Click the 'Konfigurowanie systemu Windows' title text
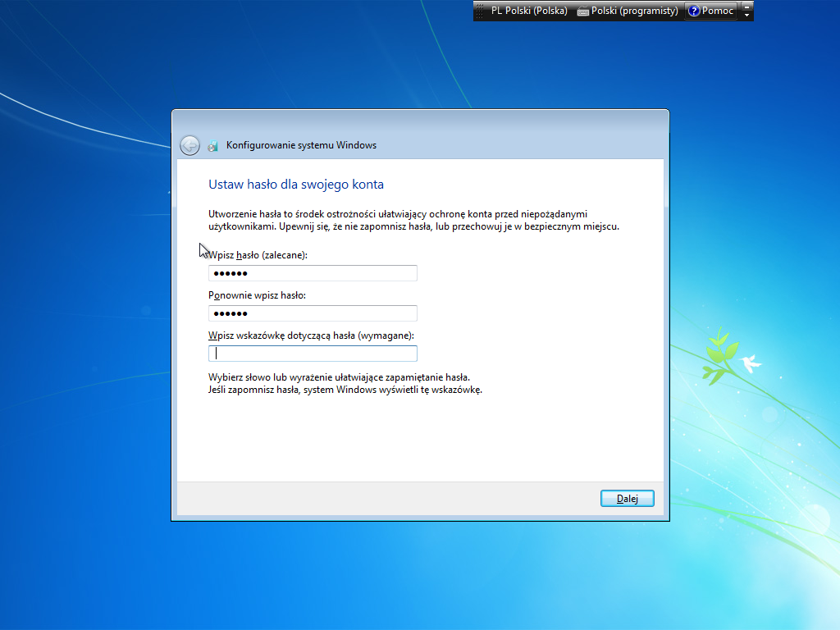This screenshot has width=840, height=630. click(301, 145)
